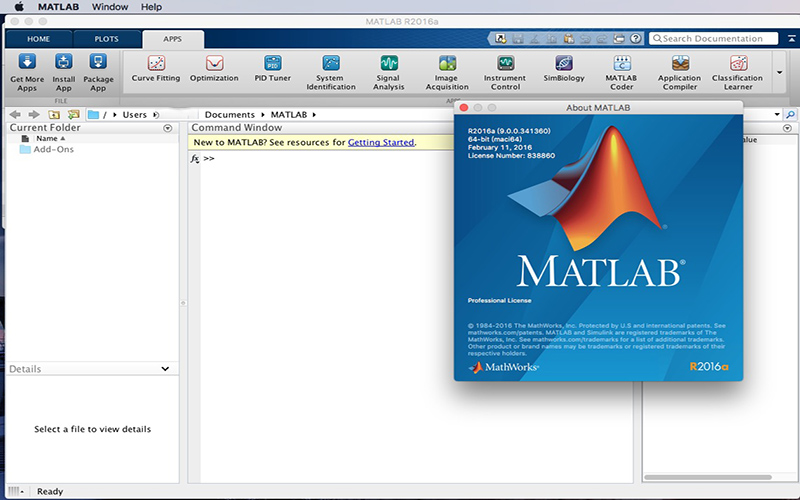The height and width of the screenshot is (500, 800).
Task: Click the switch windows icon in quick access toolbar
Action: coord(619,38)
